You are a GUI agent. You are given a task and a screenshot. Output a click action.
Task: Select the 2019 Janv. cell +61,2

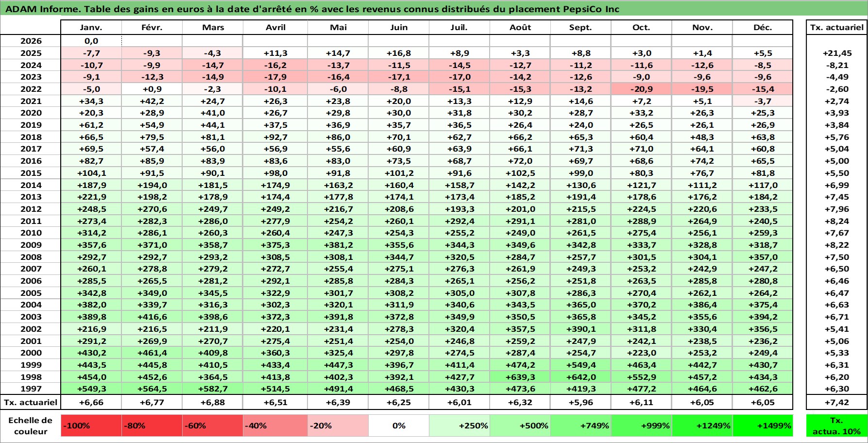click(91, 125)
